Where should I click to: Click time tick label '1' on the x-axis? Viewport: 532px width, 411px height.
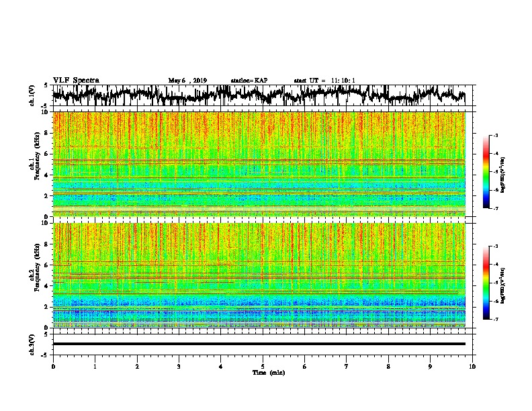[95, 367]
